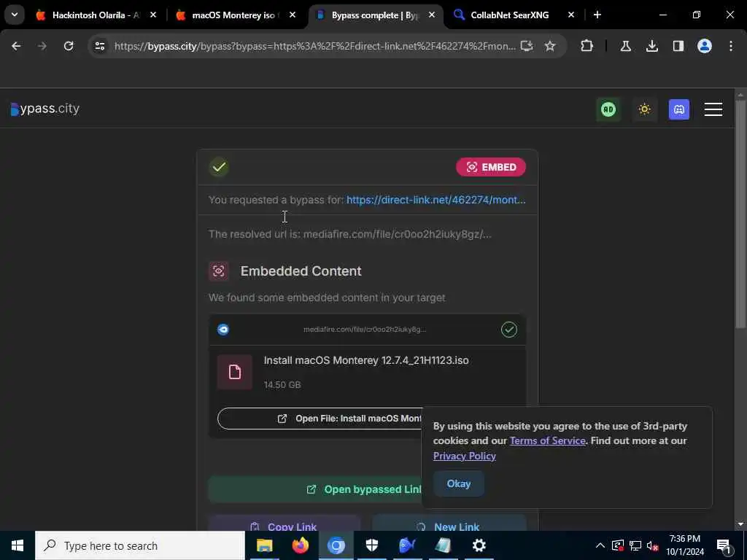Viewport: 747px width, 560px height.
Task: Click the install app icon in address bar
Action: pos(527,46)
